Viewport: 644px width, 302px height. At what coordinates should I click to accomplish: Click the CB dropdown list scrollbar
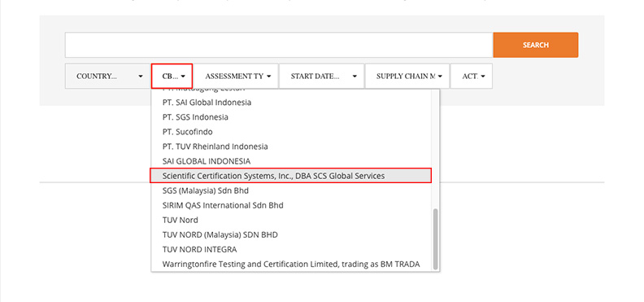(x=435, y=239)
